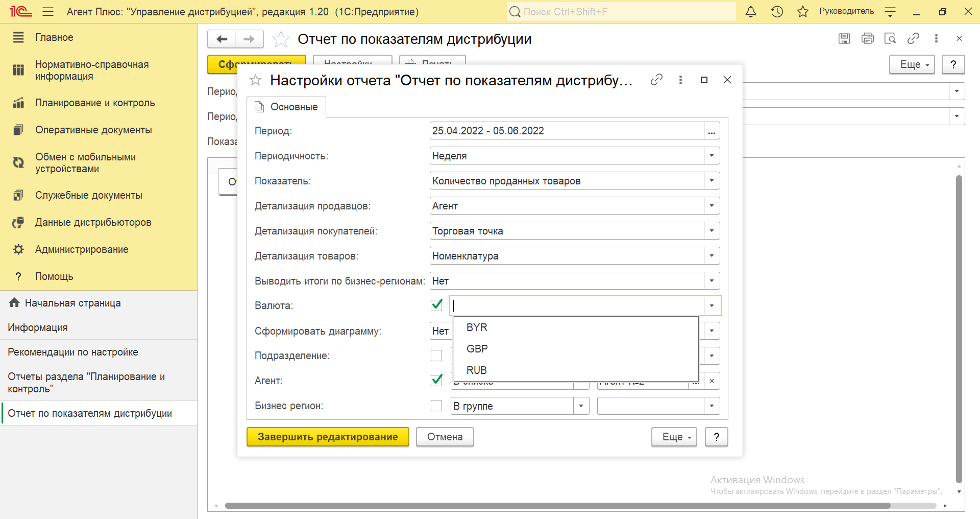980x519 pixels.
Task: Clear Агент value with X button
Action: click(x=712, y=381)
